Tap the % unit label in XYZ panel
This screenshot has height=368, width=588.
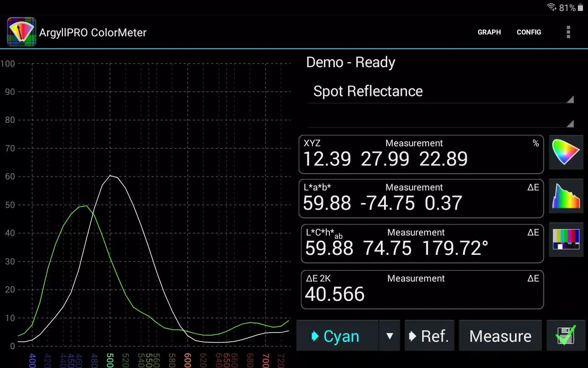point(536,144)
